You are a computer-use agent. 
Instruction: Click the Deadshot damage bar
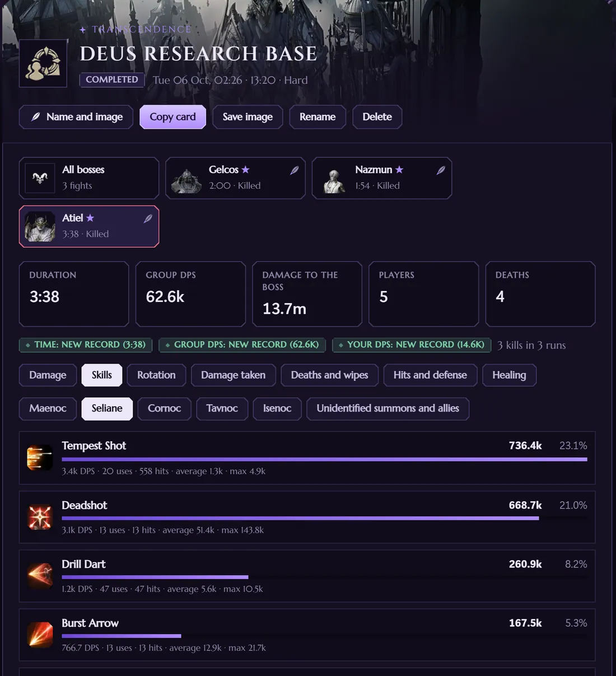(x=300, y=519)
